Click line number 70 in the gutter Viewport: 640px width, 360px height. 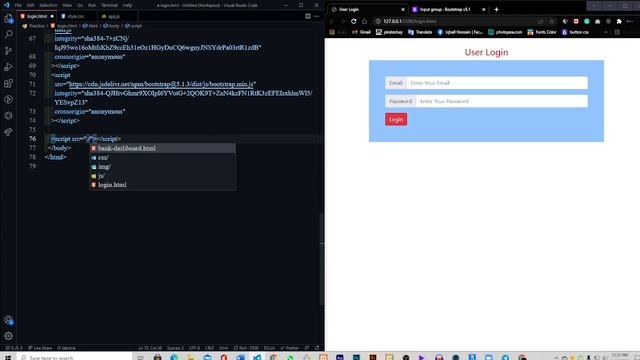click(33, 75)
